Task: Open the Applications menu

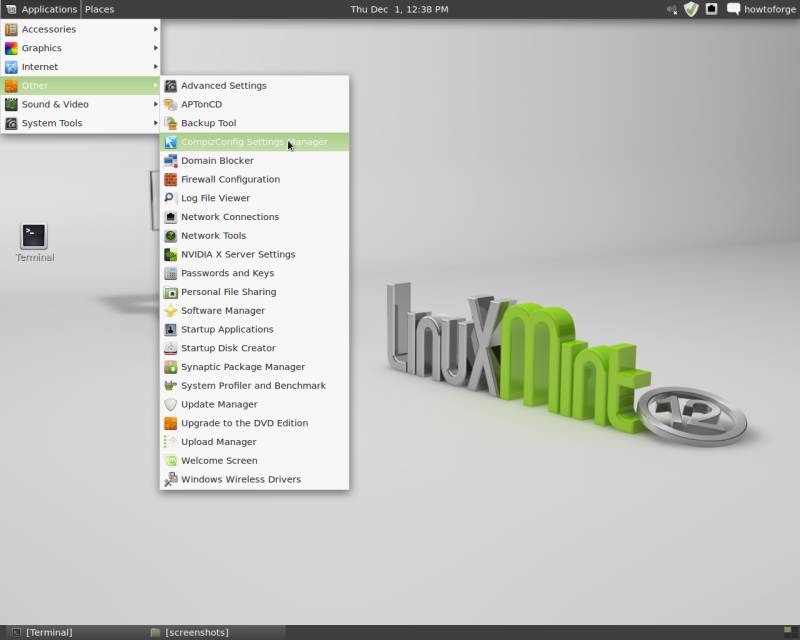Action: click(x=41, y=9)
